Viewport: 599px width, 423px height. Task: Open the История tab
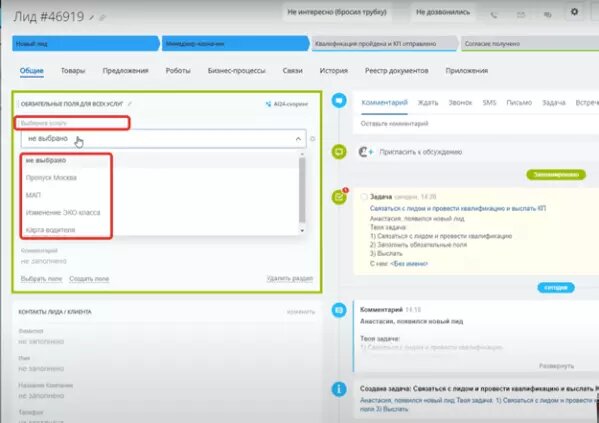(x=333, y=71)
